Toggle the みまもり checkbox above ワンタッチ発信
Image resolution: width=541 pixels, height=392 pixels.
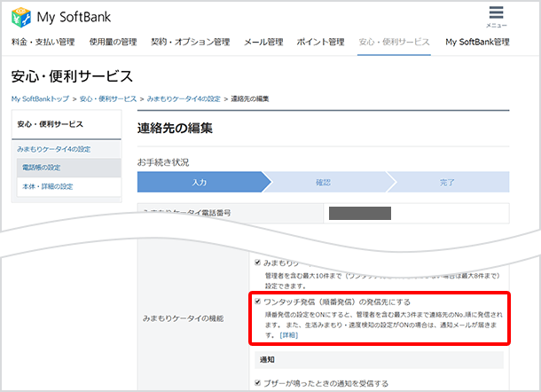[x=257, y=263]
